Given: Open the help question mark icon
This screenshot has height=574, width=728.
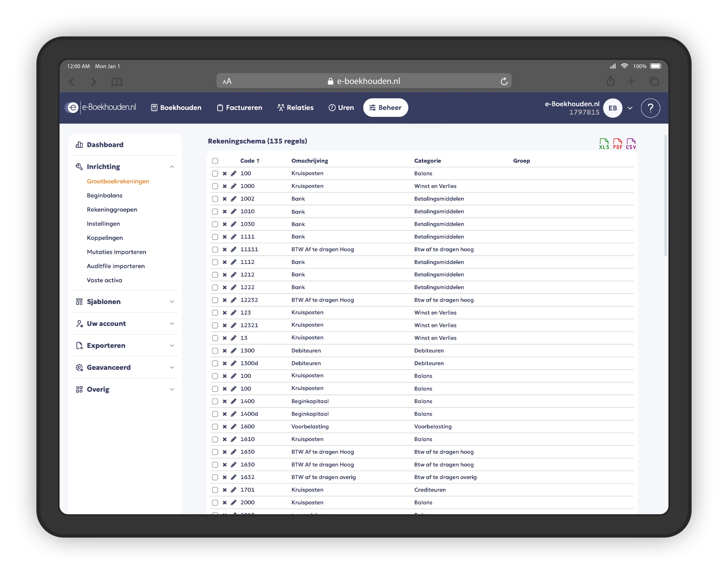Looking at the screenshot, I should (x=650, y=108).
